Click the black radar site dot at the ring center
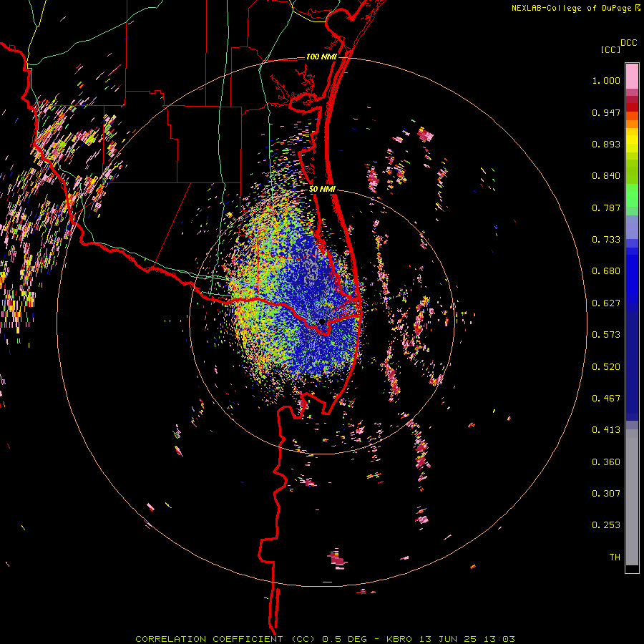Image resolution: width=644 pixels, height=644 pixels. pyautogui.click(x=322, y=322)
